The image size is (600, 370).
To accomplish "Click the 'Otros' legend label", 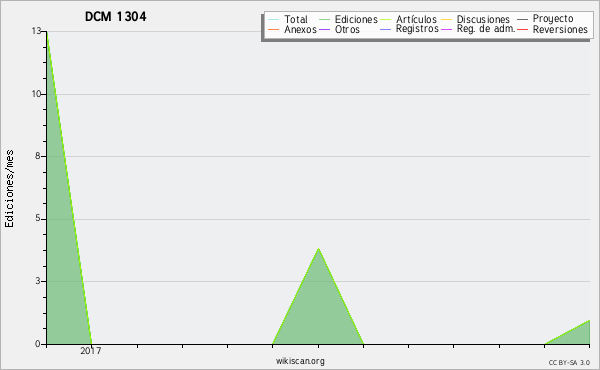I will click(347, 29).
